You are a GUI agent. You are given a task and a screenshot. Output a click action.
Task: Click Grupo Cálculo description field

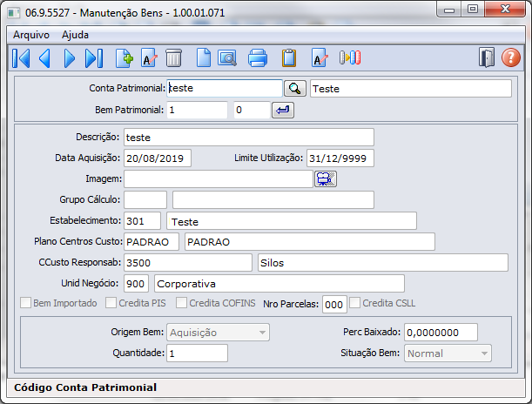pos(273,199)
